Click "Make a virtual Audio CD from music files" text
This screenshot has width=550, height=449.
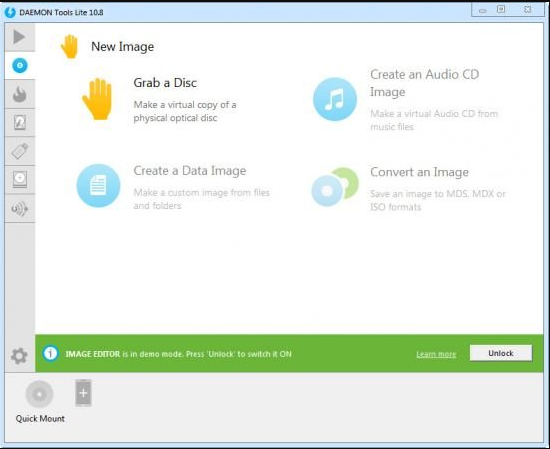(434, 120)
